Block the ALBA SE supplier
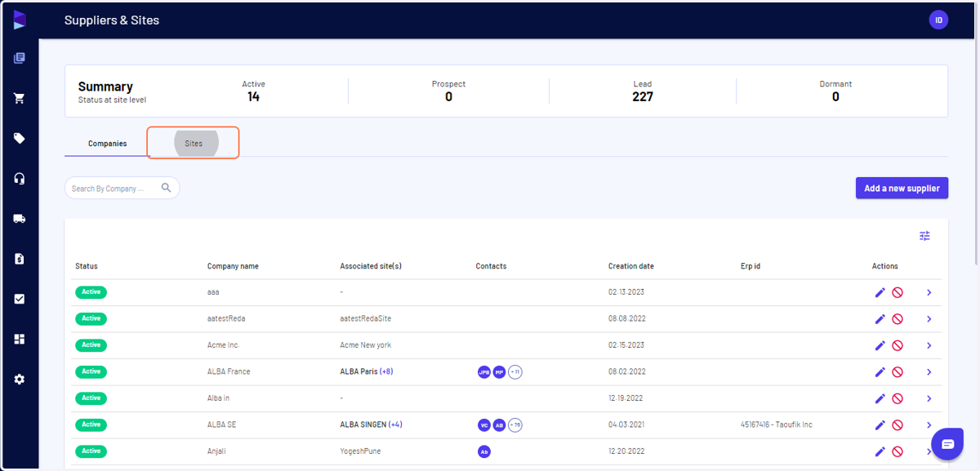This screenshot has height=471, width=980. (898, 425)
